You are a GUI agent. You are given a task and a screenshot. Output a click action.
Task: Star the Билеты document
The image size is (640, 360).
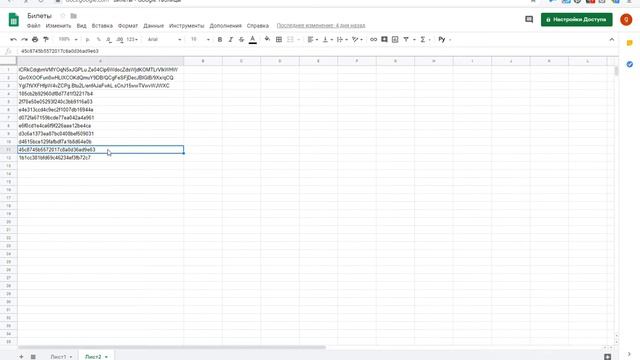(x=62, y=16)
